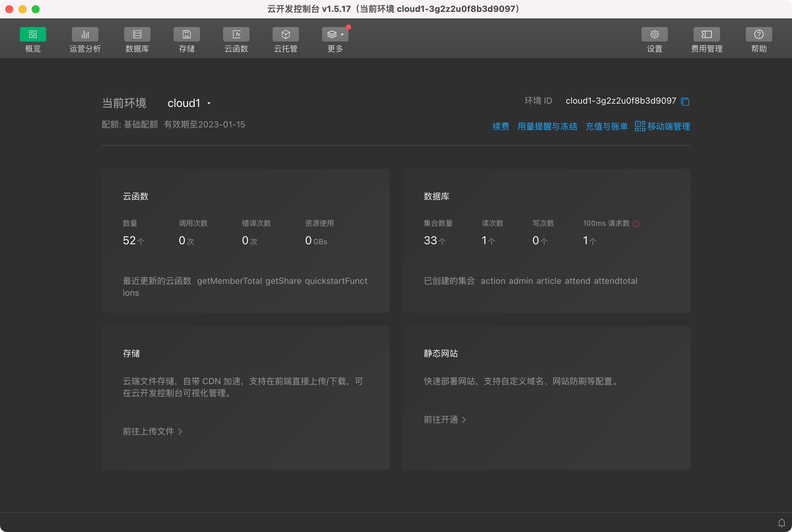
Task: Open the 存储 storage disk icon
Action: tap(186, 34)
